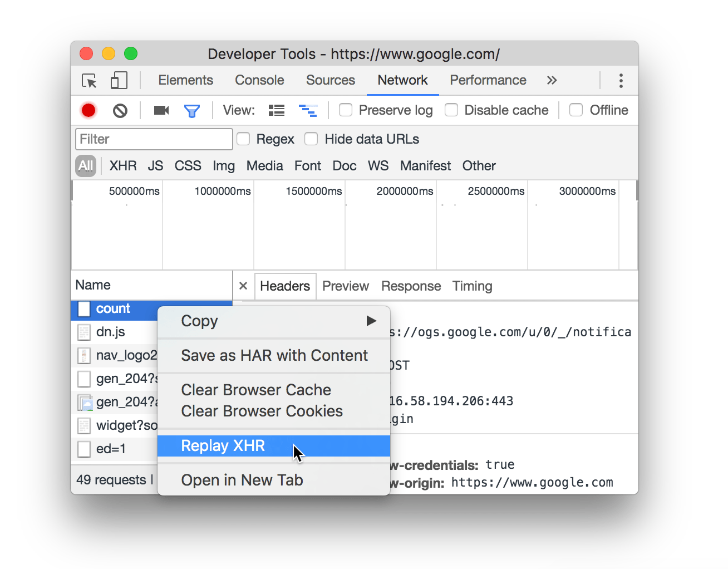Check the Disable cache option
Viewport: 728px width, 569px height.
coord(451,110)
